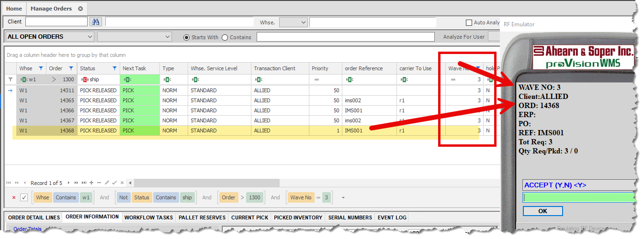644x239 pixels.
Task: Click the binoculars client search icon
Action: (95, 22)
